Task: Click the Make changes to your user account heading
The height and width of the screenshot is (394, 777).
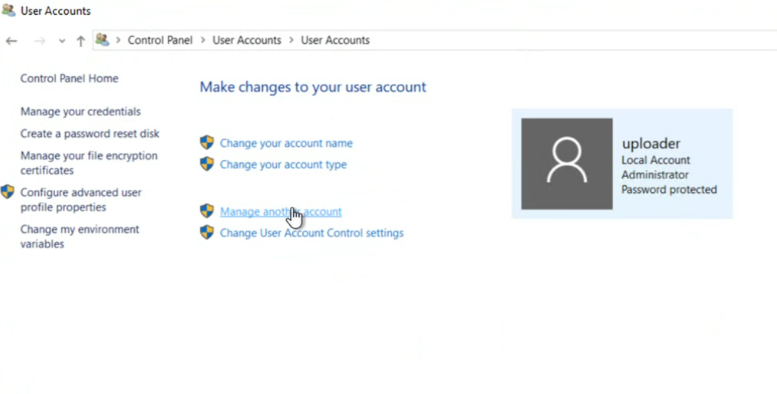Action: coord(313,87)
